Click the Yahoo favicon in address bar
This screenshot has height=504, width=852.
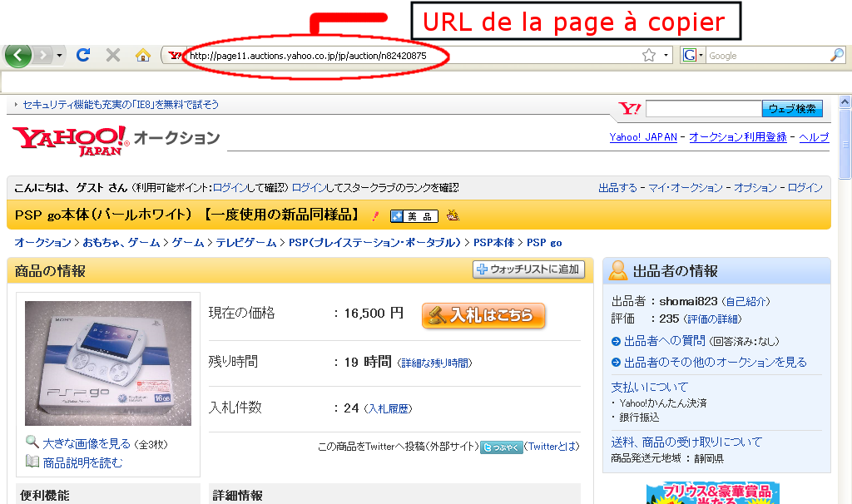[175, 56]
